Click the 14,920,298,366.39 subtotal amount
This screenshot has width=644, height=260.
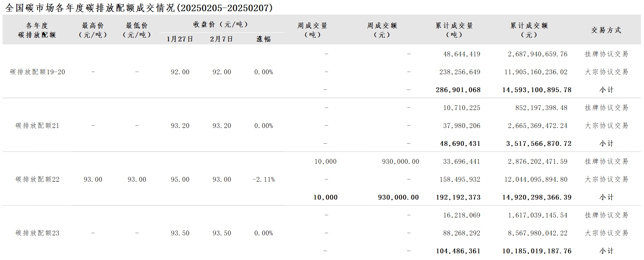coord(537,197)
